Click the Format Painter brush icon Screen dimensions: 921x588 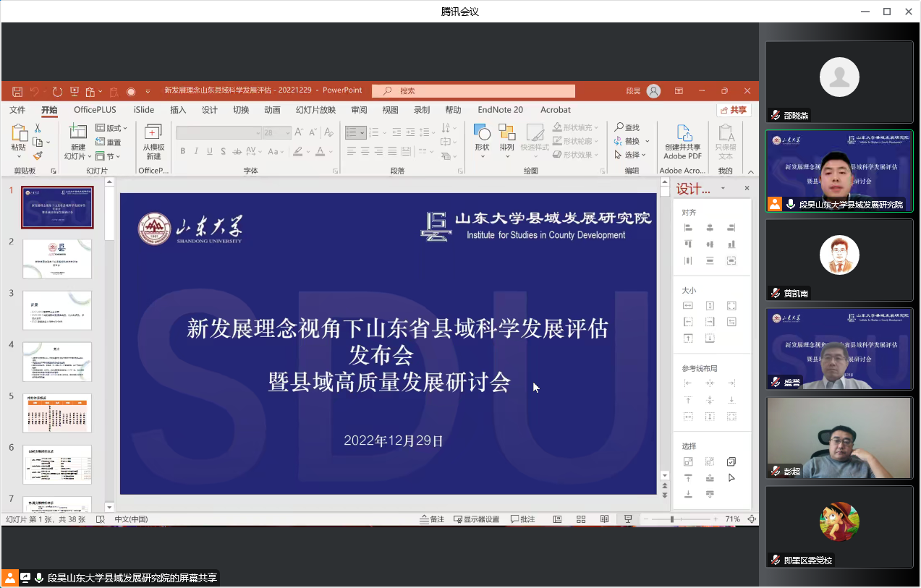coord(38,155)
